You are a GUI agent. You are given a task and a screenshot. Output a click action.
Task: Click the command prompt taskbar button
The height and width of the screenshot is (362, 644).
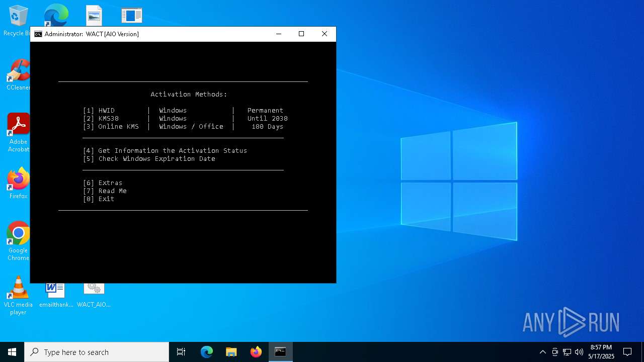(x=281, y=352)
